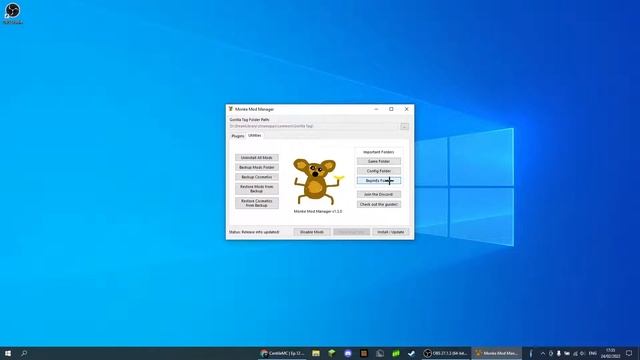Click the taskbar clock and date
640x360 pixels.
pyautogui.click(x=610, y=353)
